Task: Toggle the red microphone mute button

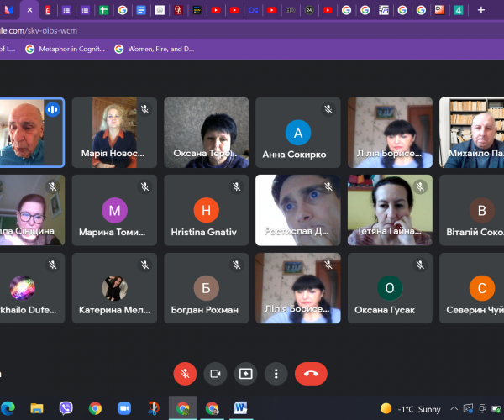Action: point(185,374)
